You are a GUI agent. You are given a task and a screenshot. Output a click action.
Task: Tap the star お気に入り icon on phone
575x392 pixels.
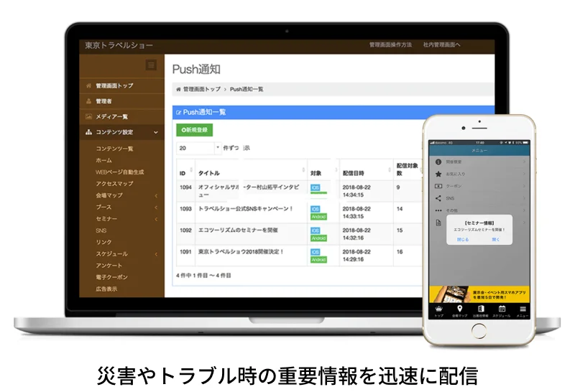pos(438,174)
